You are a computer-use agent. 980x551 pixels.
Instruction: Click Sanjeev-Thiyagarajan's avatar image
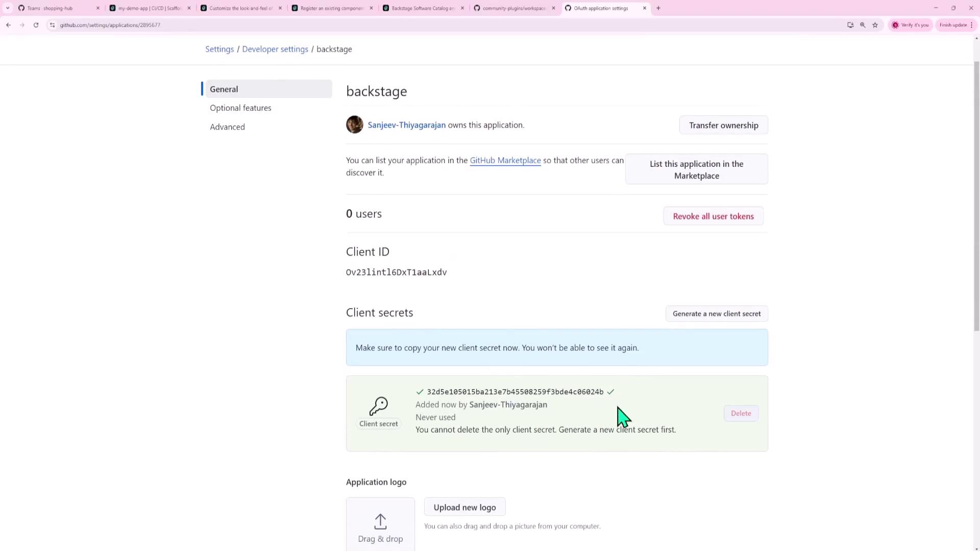tap(355, 125)
